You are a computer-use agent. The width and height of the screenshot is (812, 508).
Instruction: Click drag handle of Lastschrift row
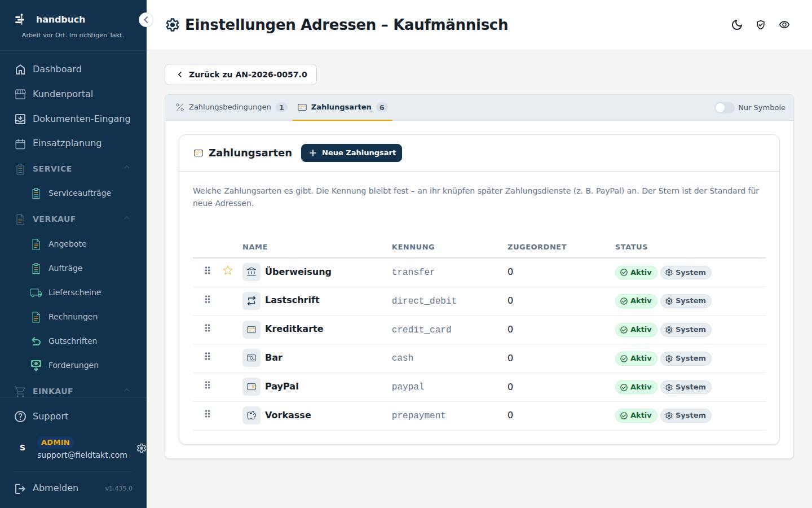[208, 300]
